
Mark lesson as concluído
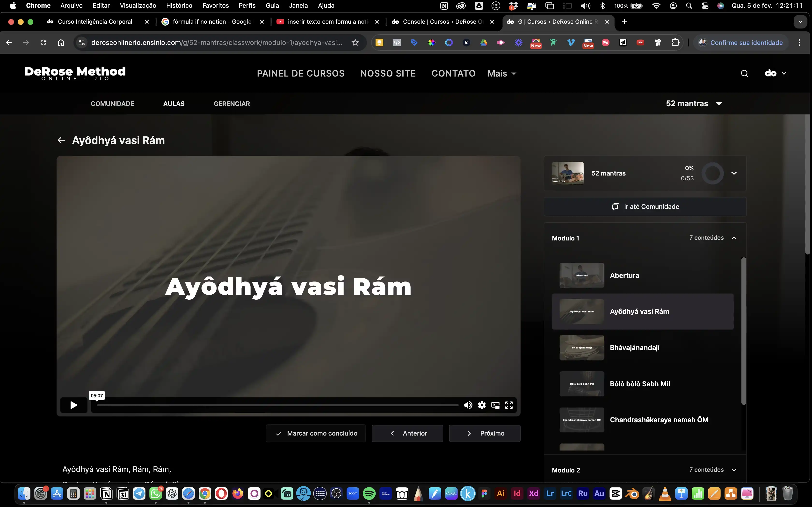316,433
